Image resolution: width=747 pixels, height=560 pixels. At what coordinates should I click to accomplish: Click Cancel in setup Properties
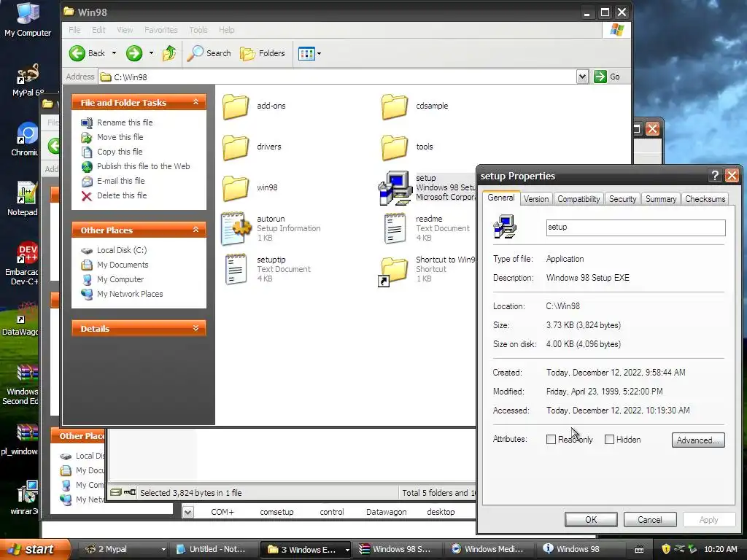tap(650, 519)
